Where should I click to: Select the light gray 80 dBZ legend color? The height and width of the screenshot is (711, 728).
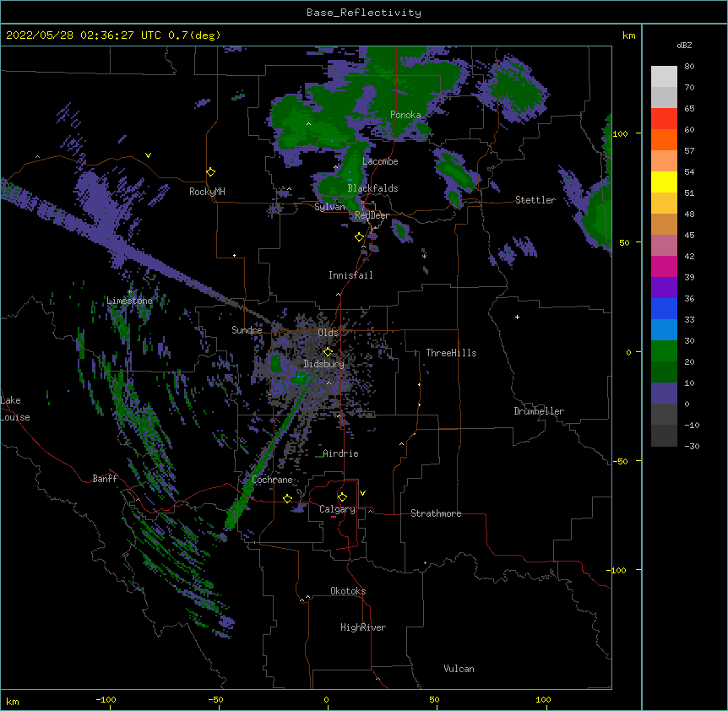click(664, 77)
